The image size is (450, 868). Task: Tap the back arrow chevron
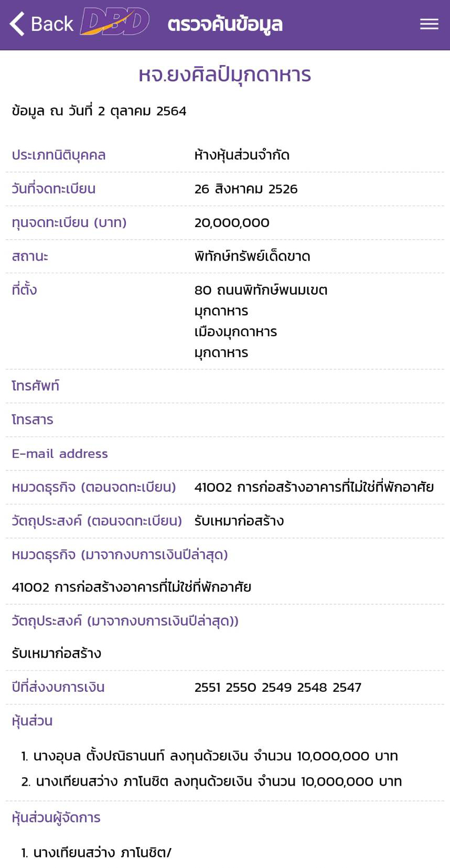[x=17, y=24]
